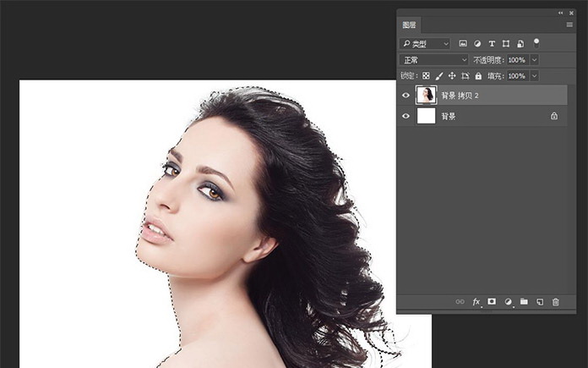Click the 不透明度 opacity value field

[x=518, y=60]
